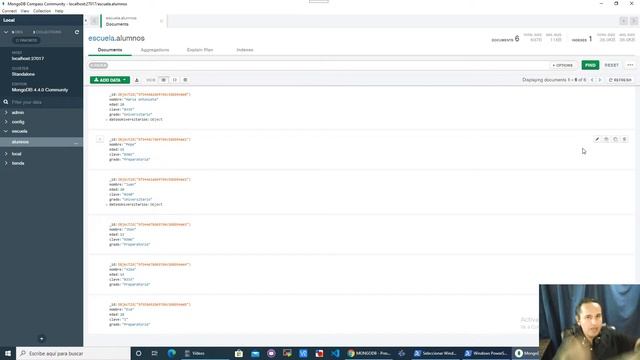Open the Aggregations tab
The image size is (640, 360).
click(x=155, y=50)
